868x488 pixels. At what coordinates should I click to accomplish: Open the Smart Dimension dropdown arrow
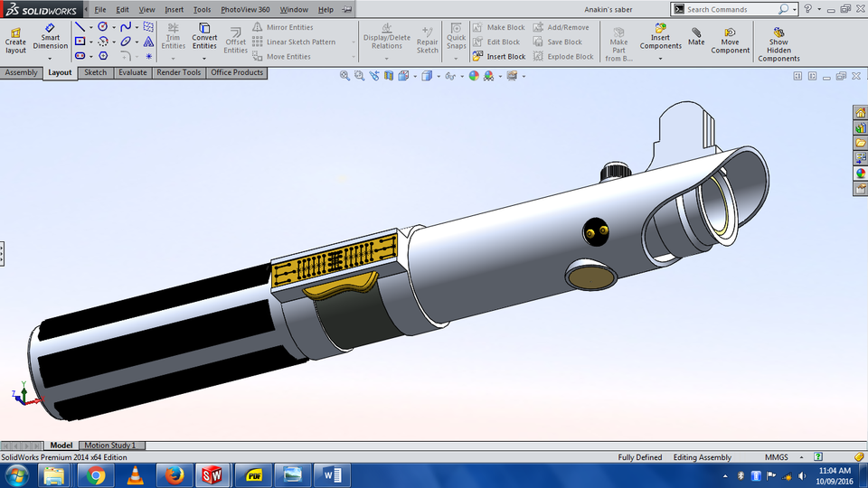click(51, 59)
